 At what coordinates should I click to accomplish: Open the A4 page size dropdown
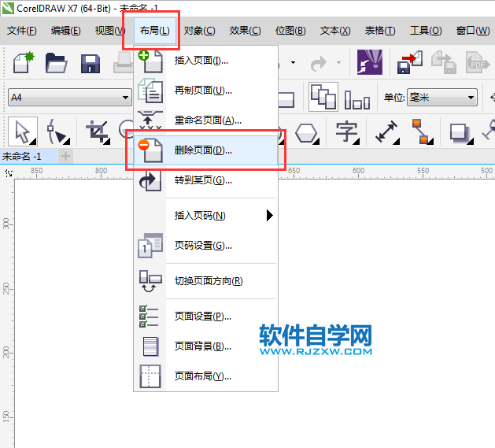[x=70, y=98]
